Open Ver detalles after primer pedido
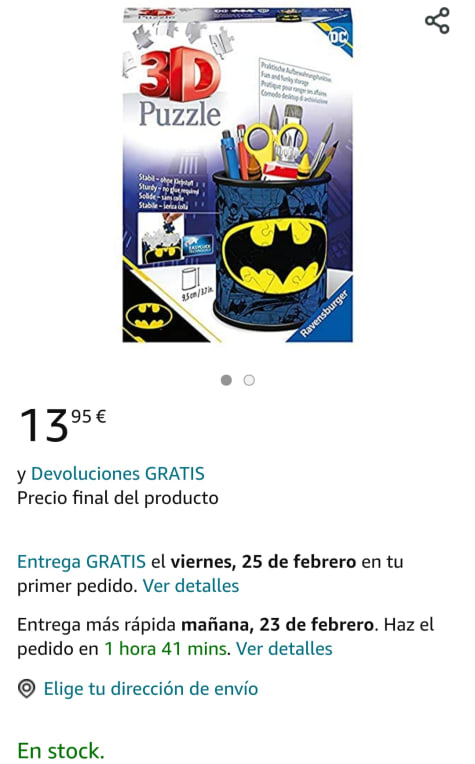Screen dimensions: 475x764 pos(191,586)
